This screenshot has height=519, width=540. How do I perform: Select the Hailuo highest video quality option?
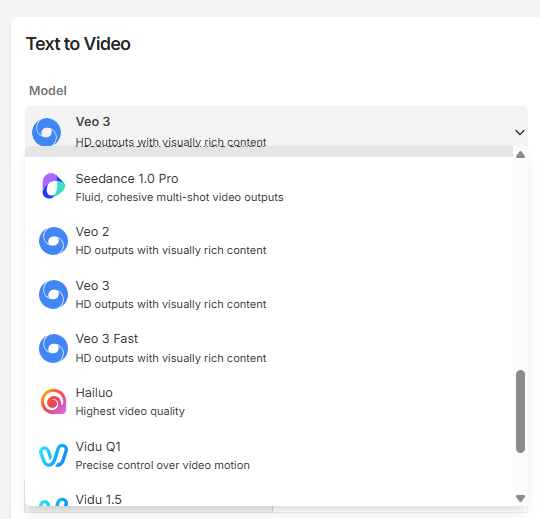tap(269, 402)
